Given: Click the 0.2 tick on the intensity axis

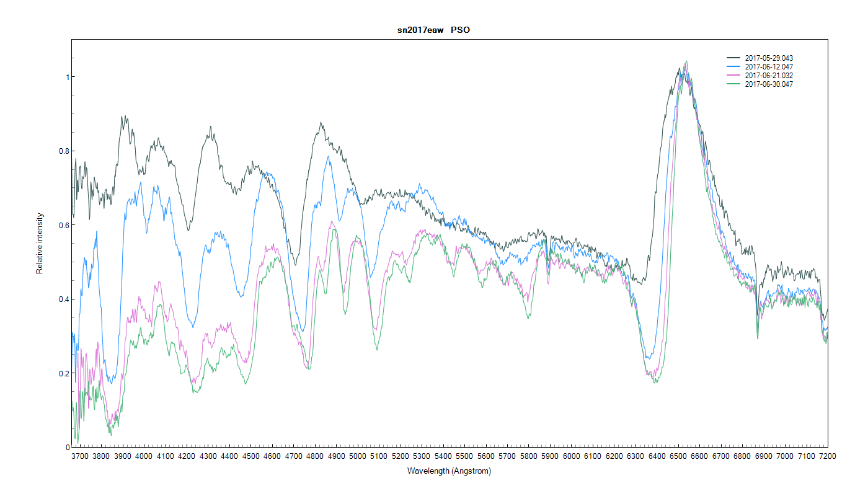Looking at the screenshot, I should pyautogui.click(x=63, y=374).
